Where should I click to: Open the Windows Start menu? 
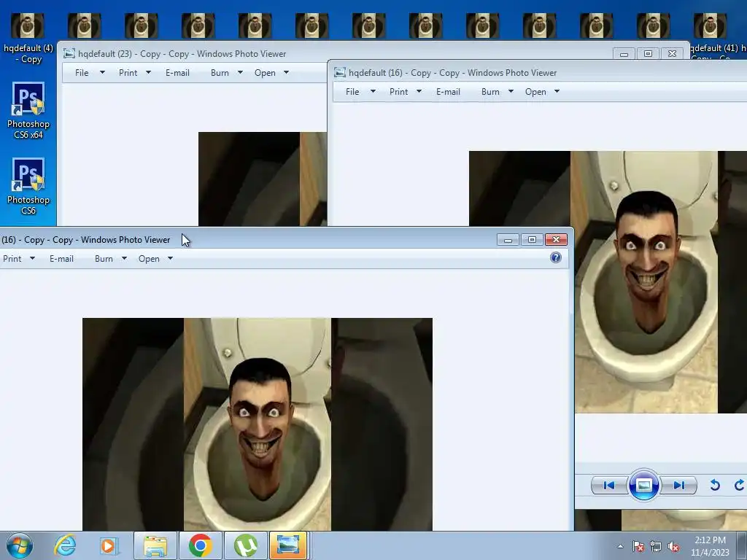click(19, 545)
